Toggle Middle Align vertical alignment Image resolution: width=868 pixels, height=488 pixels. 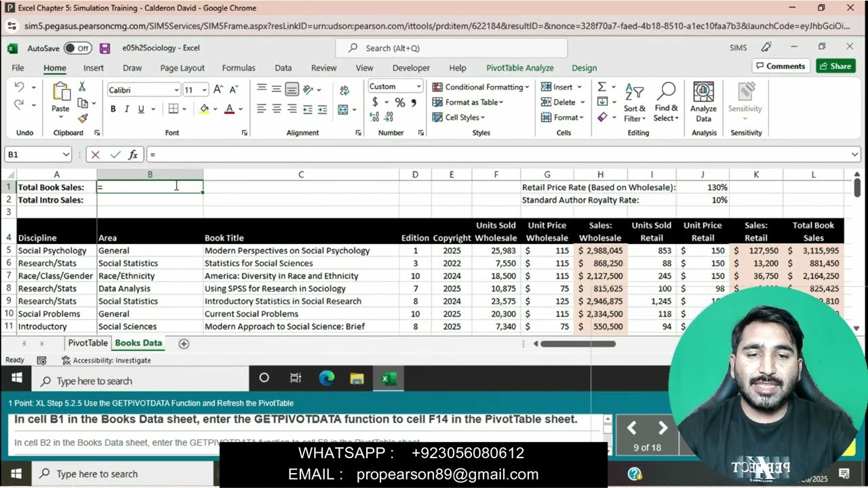click(x=277, y=89)
